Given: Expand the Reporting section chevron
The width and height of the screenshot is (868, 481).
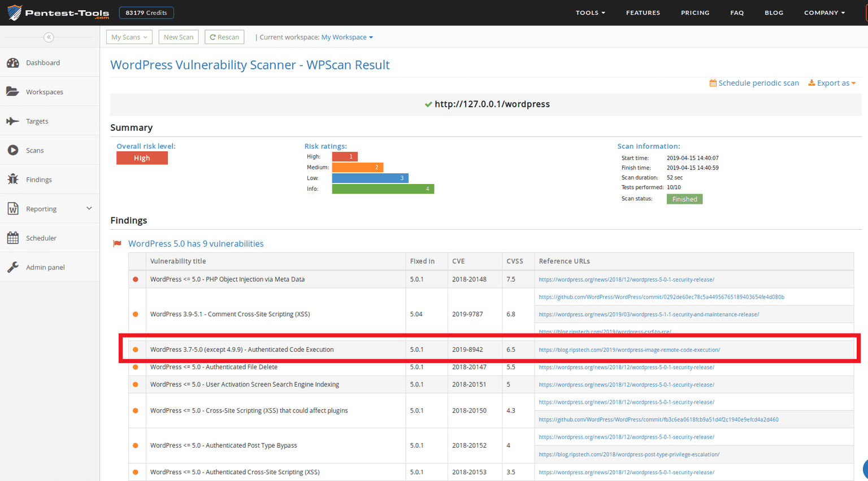Looking at the screenshot, I should coord(89,208).
